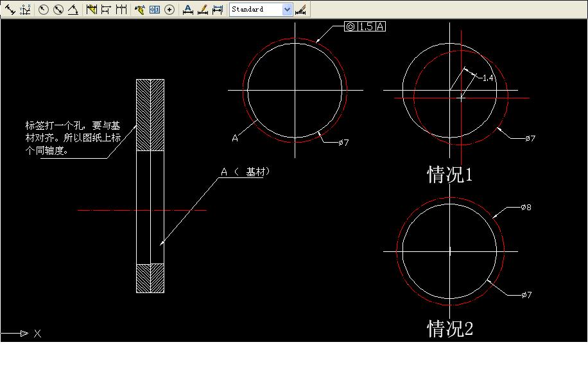This screenshot has width=588, height=385.
Task: Open the Dimension Style manager icon
Action: (301, 10)
